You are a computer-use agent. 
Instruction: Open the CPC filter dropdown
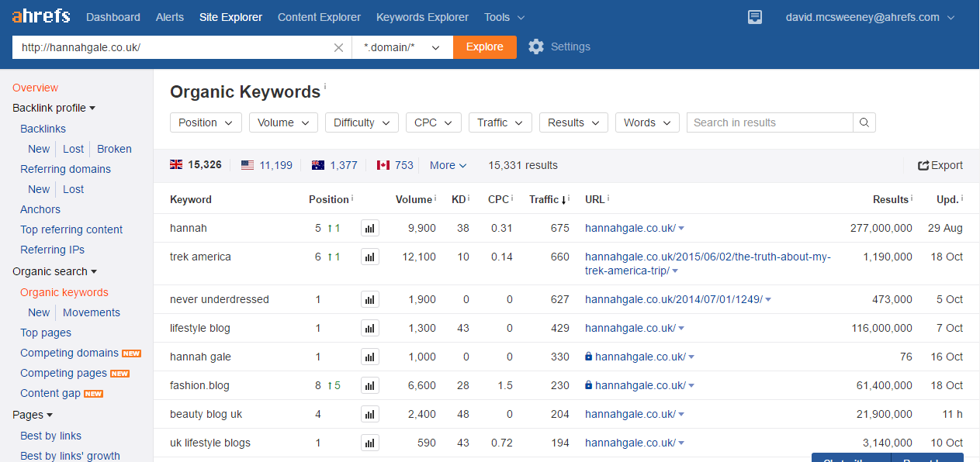pyautogui.click(x=434, y=122)
